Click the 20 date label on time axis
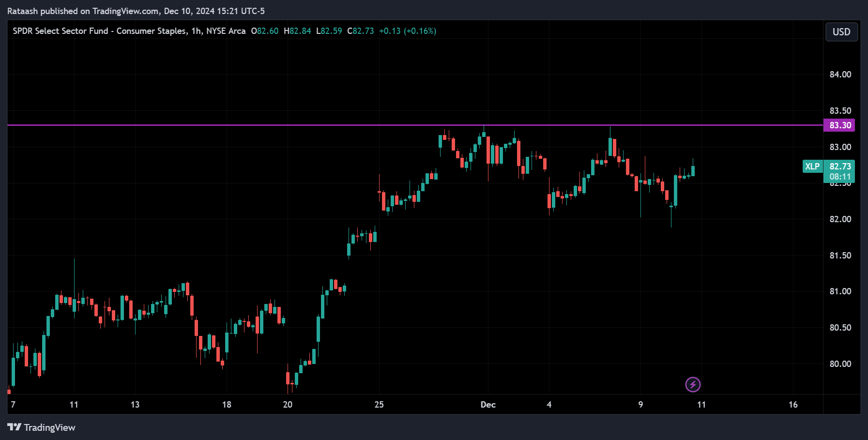The width and height of the screenshot is (868, 440). tap(288, 405)
